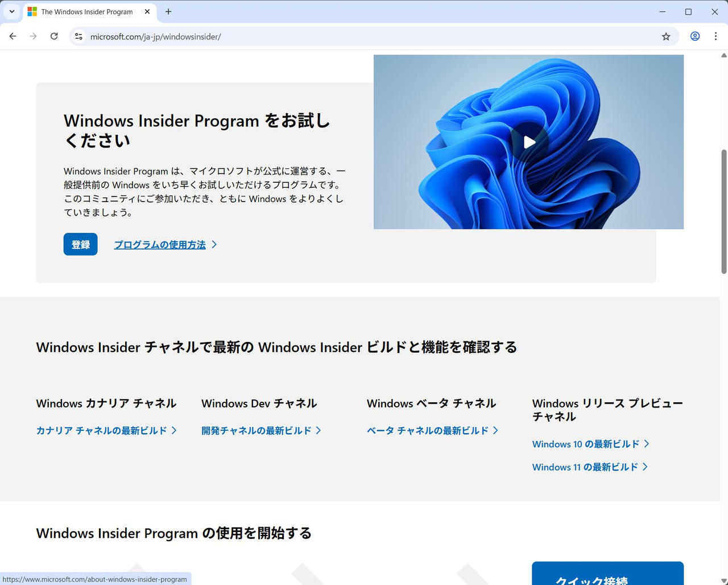Open site information icon in address bar
The image size is (728, 585).
pyautogui.click(x=79, y=36)
